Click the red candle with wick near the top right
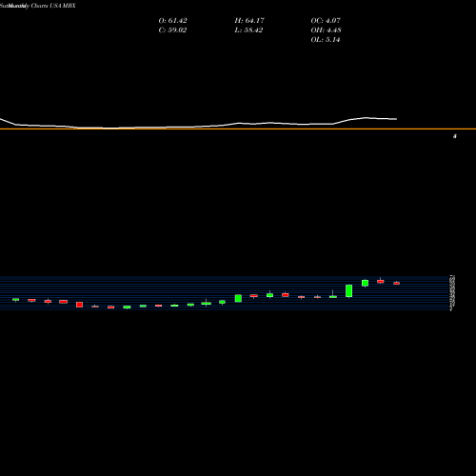Screen dimensions: 476x476 click(381, 281)
